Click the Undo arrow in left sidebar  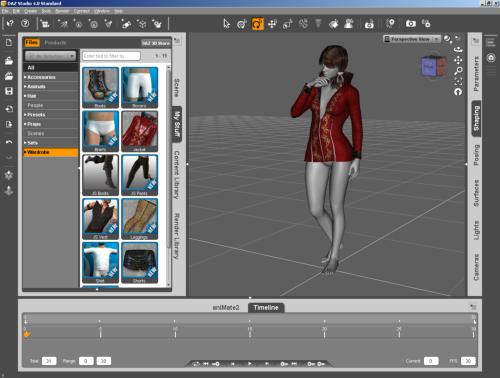[x=9, y=142]
